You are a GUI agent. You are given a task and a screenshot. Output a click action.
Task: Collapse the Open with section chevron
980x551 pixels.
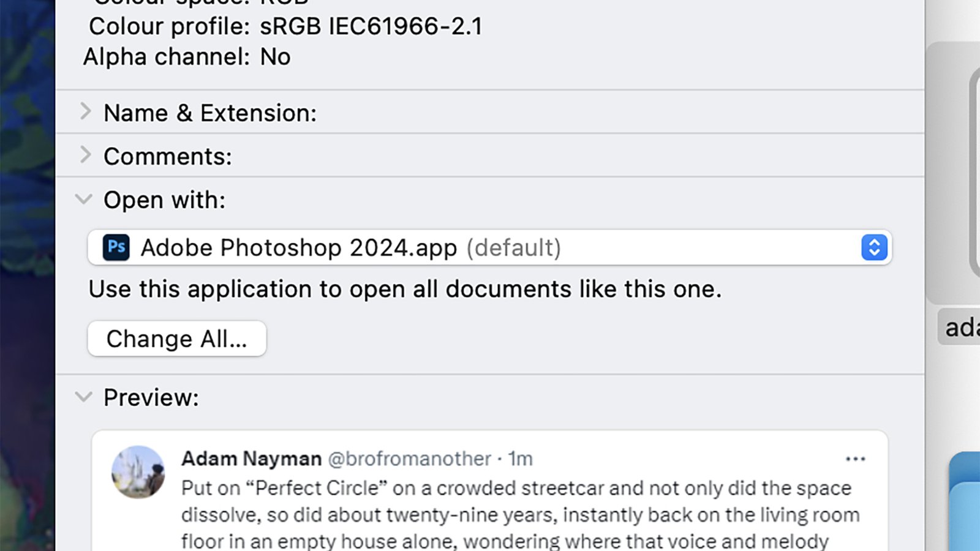[84, 199]
